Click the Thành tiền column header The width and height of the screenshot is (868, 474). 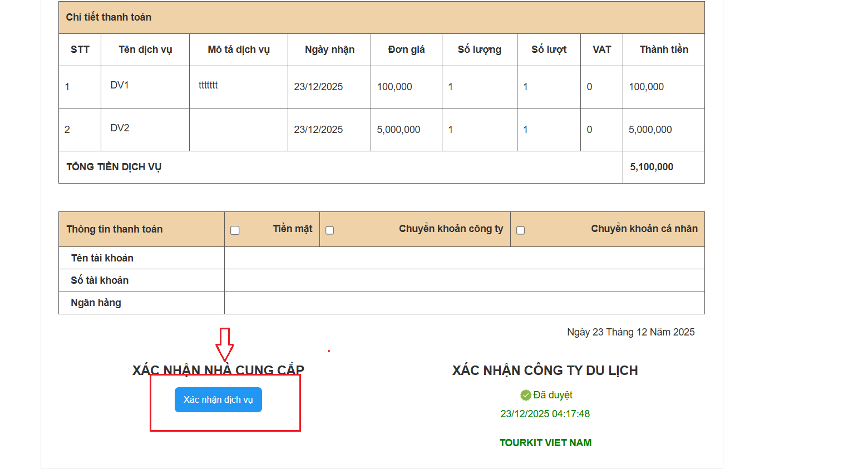pos(663,50)
